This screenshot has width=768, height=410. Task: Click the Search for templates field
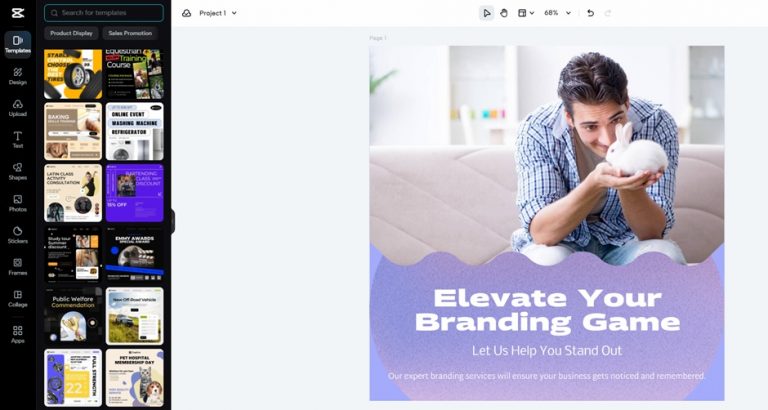pos(104,13)
